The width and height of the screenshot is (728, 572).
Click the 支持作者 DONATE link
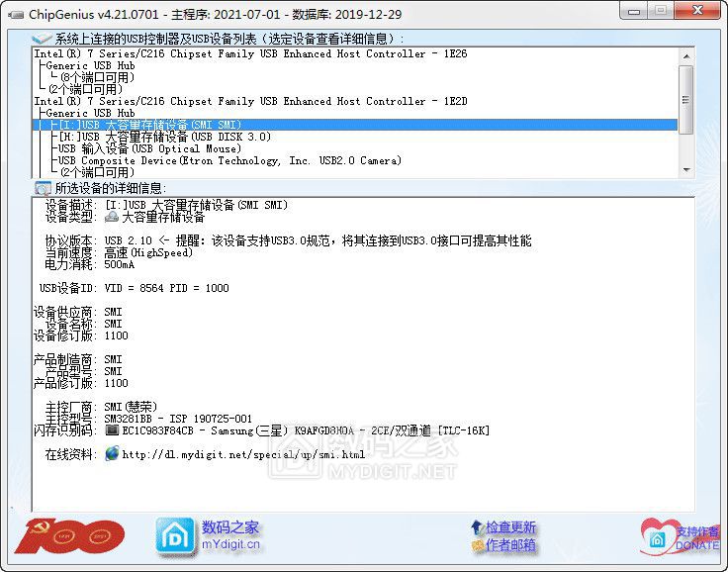coord(697,538)
